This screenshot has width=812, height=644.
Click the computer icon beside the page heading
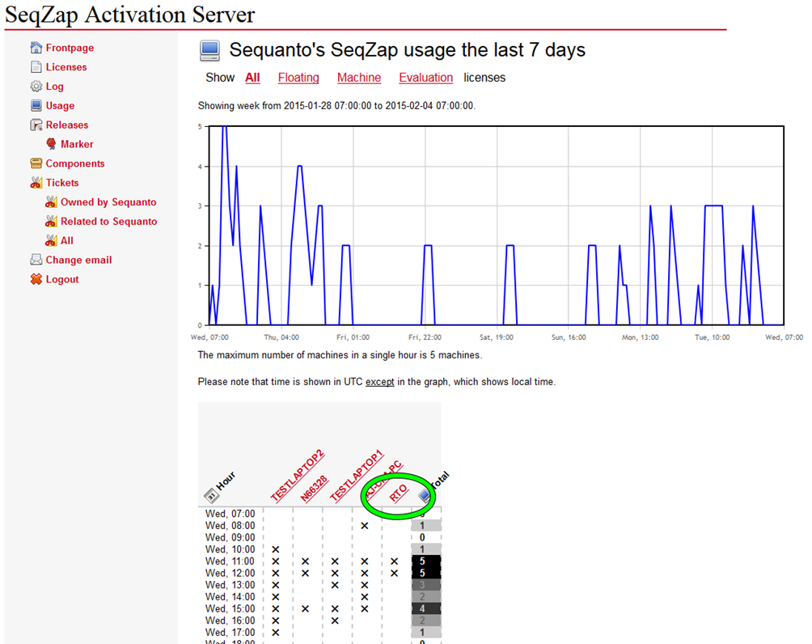(x=209, y=51)
